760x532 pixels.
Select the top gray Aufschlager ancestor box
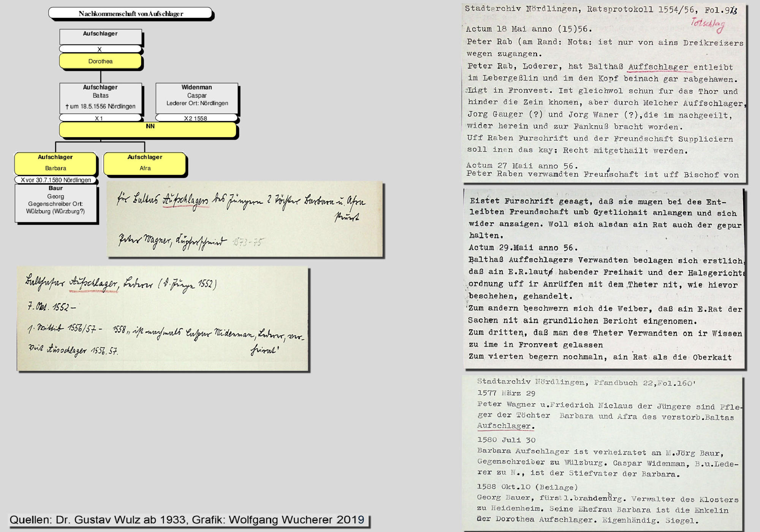[100, 37]
